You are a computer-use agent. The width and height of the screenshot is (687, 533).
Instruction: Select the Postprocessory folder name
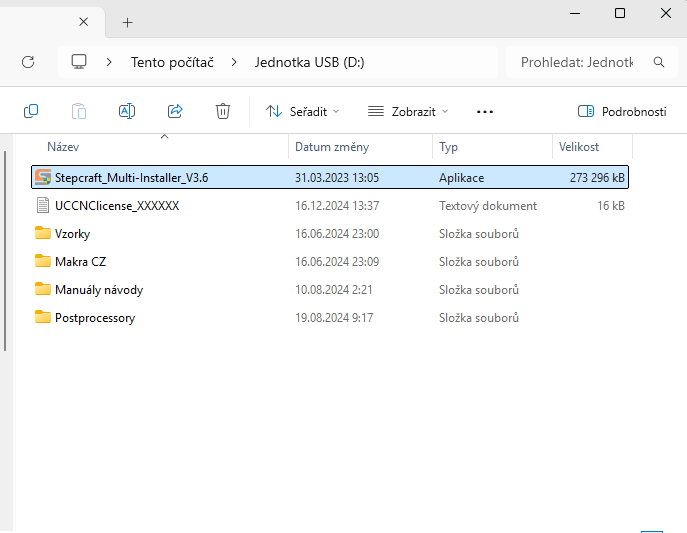pyautogui.click(x=95, y=318)
